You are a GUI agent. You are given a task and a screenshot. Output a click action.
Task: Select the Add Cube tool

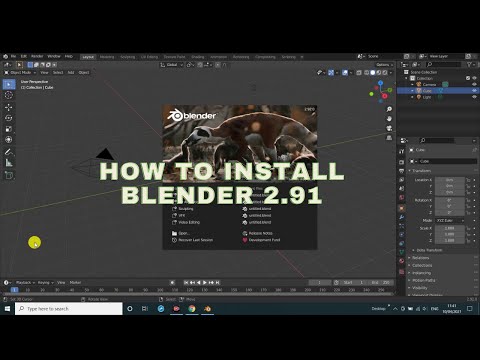(x=9, y=175)
